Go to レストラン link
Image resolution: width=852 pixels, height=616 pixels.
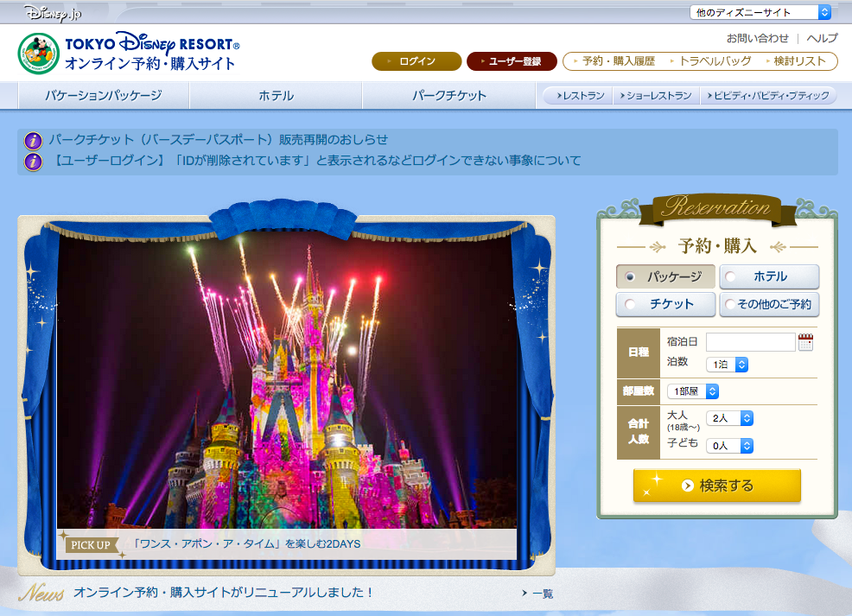click(581, 96)
